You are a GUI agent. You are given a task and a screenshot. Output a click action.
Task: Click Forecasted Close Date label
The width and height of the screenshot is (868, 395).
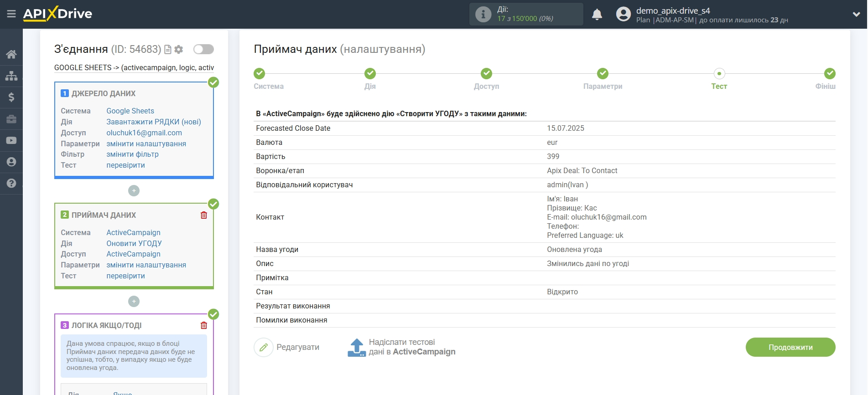[293, 128]
